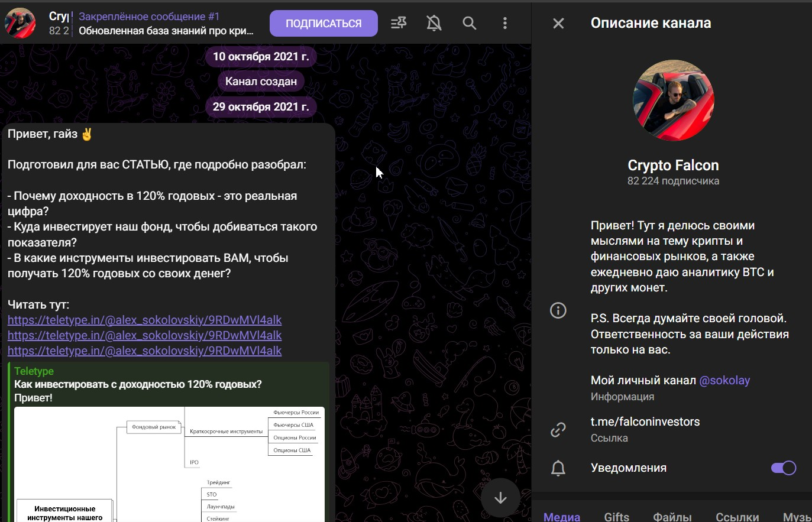Click the ПОДПИСАТЬСЯ button
Viewport: 812px width, 522px height.
click(323, 24)
